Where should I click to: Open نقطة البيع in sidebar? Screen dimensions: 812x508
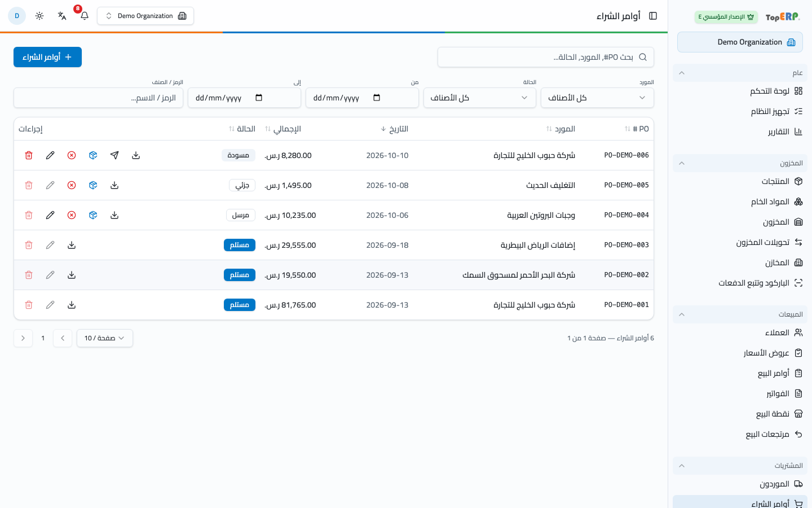tap(740, 414)
